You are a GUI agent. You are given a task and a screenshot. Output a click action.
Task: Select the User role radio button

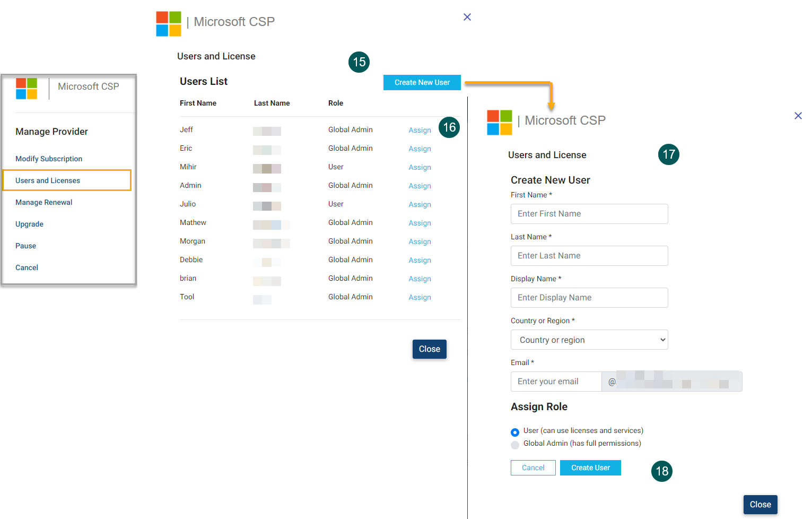[515, 432]
